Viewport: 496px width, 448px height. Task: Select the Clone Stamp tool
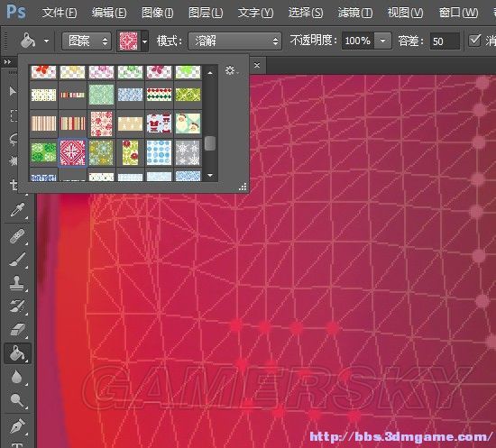[17, 283]
